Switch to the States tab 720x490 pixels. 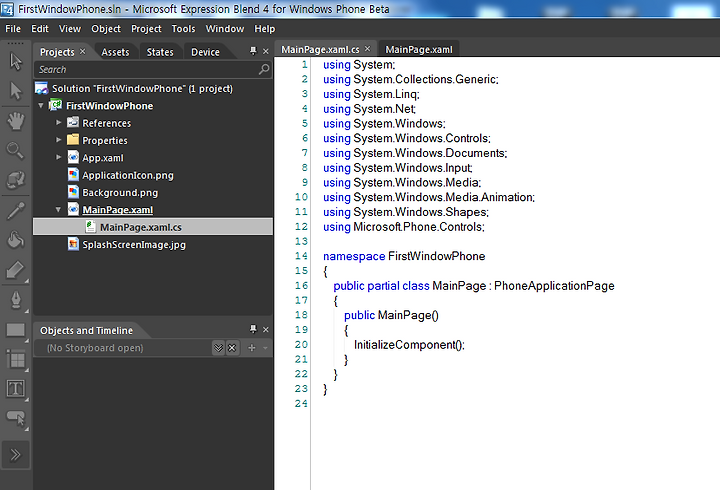click(x=160, y=52)
